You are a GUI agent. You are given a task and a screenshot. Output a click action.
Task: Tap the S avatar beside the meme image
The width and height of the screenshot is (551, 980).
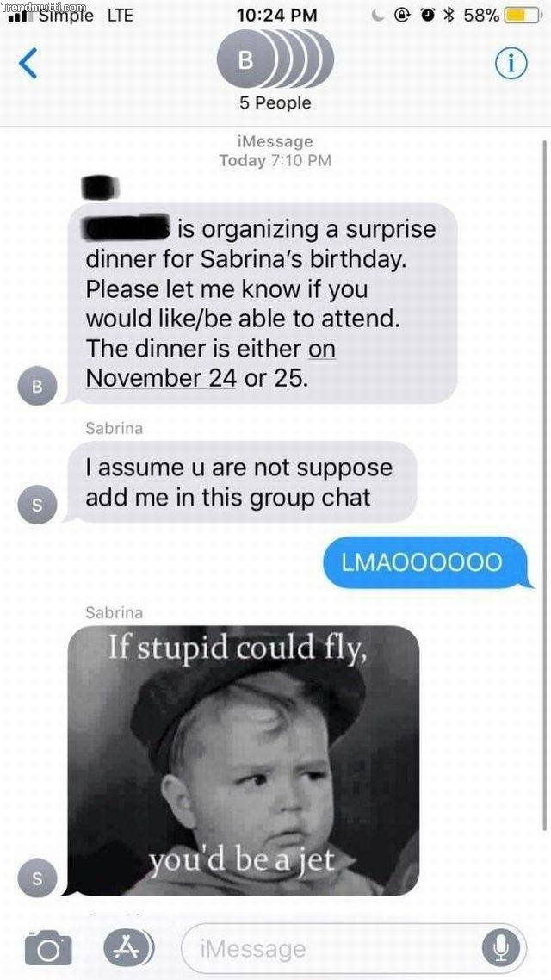pos(37,877)
